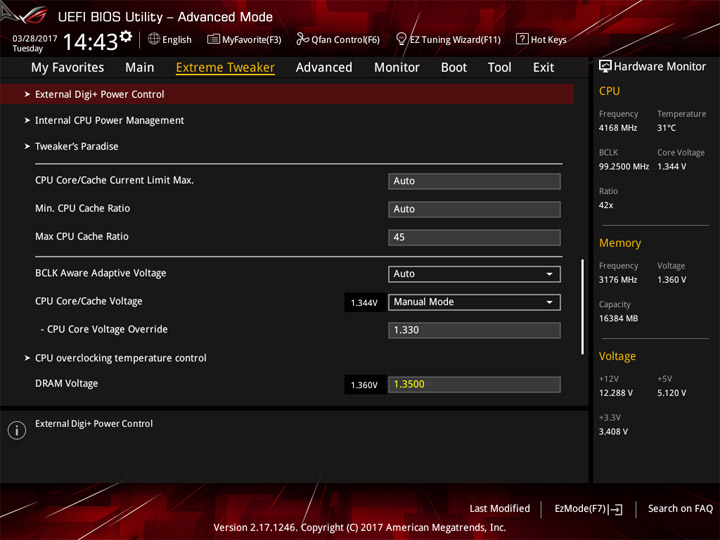Launch EZ Tuning Wizard(F11)
720x540 pixels.
(448, 39)
